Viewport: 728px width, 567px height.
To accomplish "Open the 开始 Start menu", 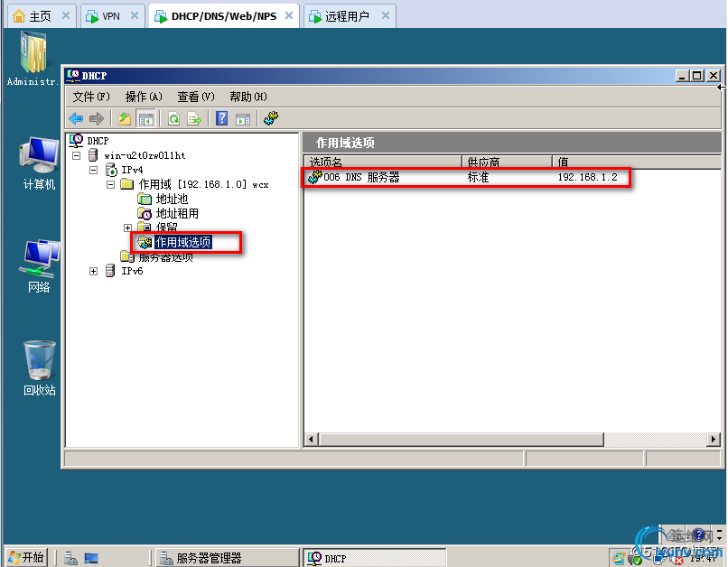I will click(x=26, y=557).
